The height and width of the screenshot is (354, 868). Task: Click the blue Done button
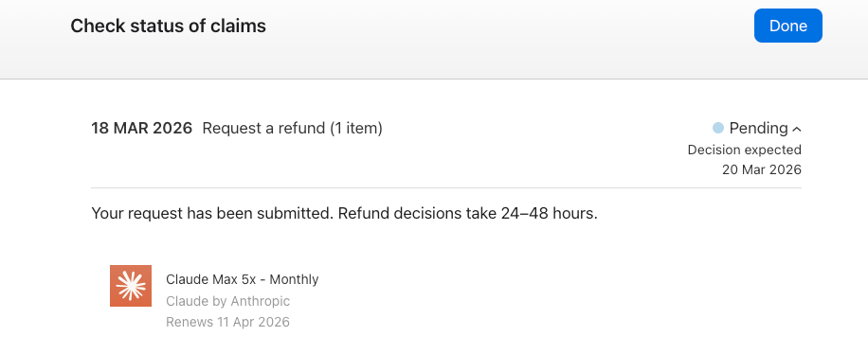[x=787, y=26]
